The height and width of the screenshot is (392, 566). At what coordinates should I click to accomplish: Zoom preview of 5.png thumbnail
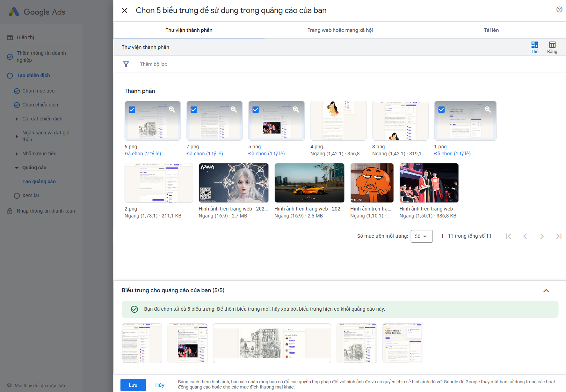coord(296,109)
